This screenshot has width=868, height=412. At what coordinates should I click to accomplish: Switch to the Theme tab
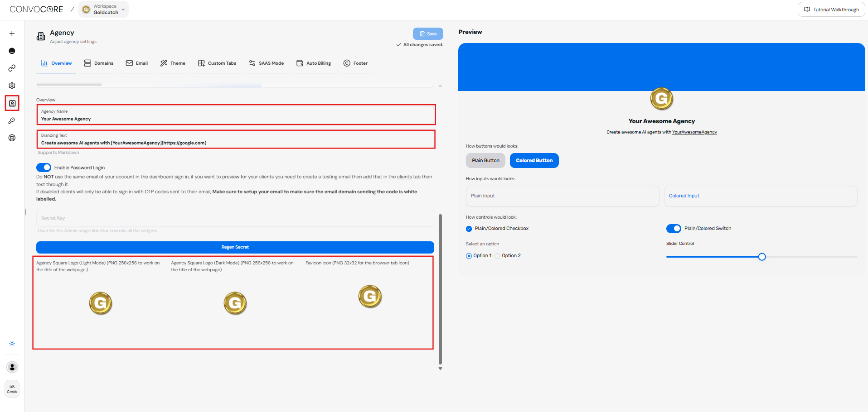click(x=173, y=63)
